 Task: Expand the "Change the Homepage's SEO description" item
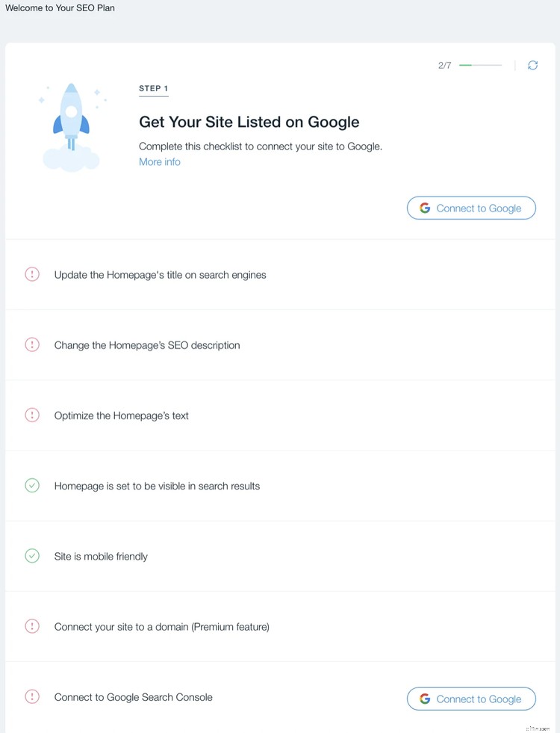tap(146, 344)
